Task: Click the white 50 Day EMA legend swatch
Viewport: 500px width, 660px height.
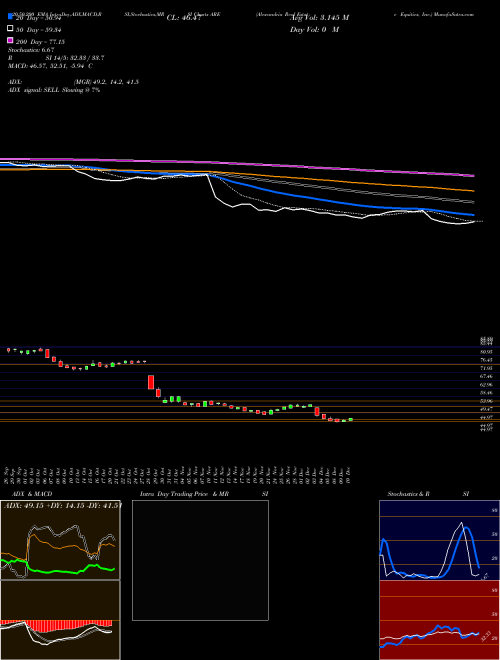Action: (x=10, y=29)
